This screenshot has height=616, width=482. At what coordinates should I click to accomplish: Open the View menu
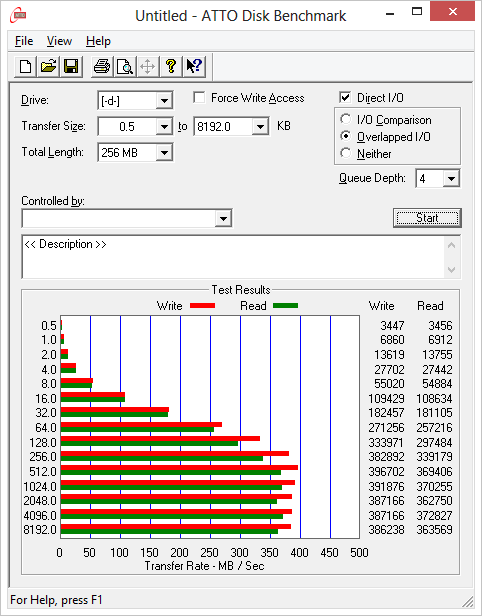pos(59,41)
